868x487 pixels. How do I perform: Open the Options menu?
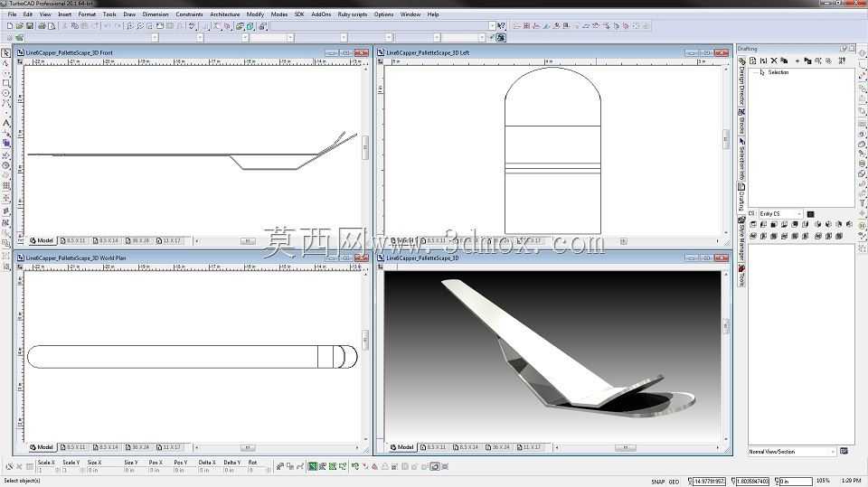click(x=383, y=14)
